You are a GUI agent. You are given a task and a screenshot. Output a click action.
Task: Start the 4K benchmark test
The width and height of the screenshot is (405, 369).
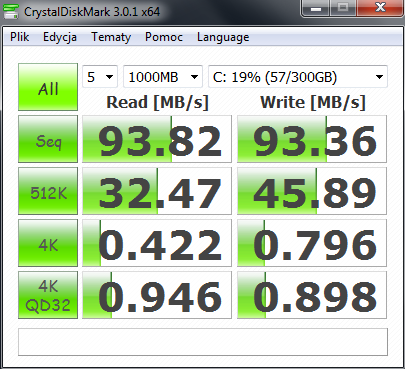(48, 243)
